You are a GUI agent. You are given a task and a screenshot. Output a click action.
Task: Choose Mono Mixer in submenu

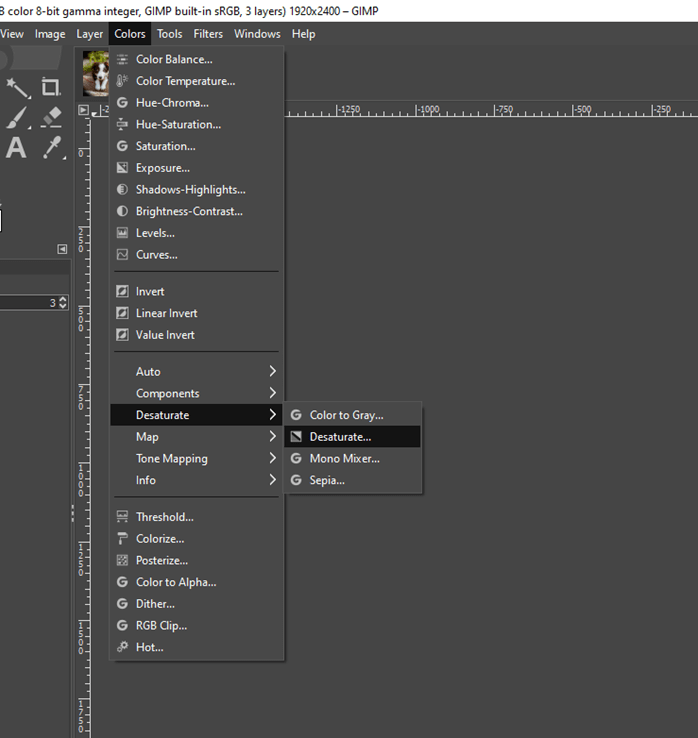353,458
